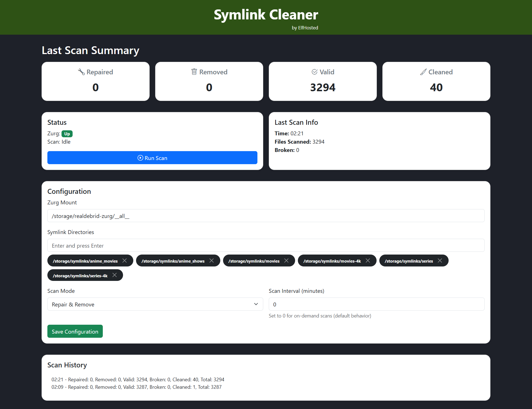
Task: Click the Time: 02:21 line
Action: click(x=289, y=133)
